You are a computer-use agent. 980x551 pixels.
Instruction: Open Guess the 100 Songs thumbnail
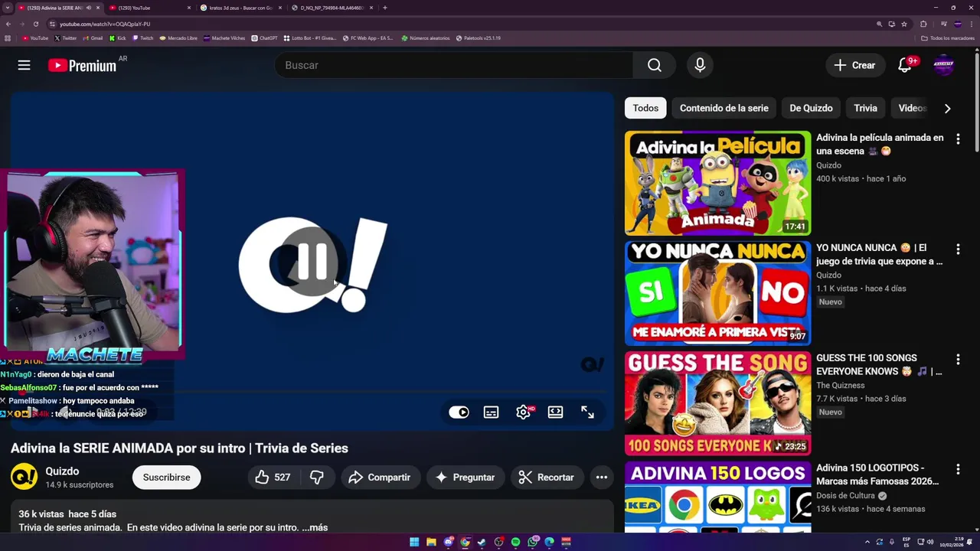717,403
